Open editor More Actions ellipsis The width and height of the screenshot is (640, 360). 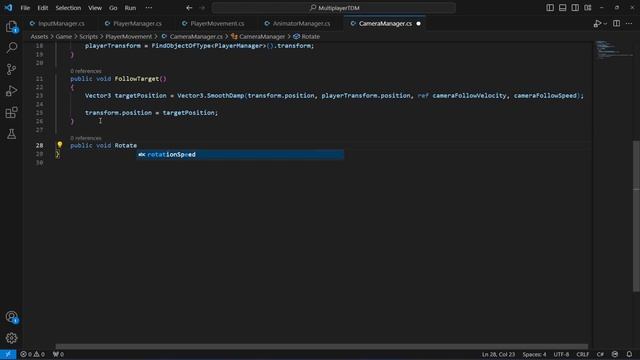tap(629, 24)
